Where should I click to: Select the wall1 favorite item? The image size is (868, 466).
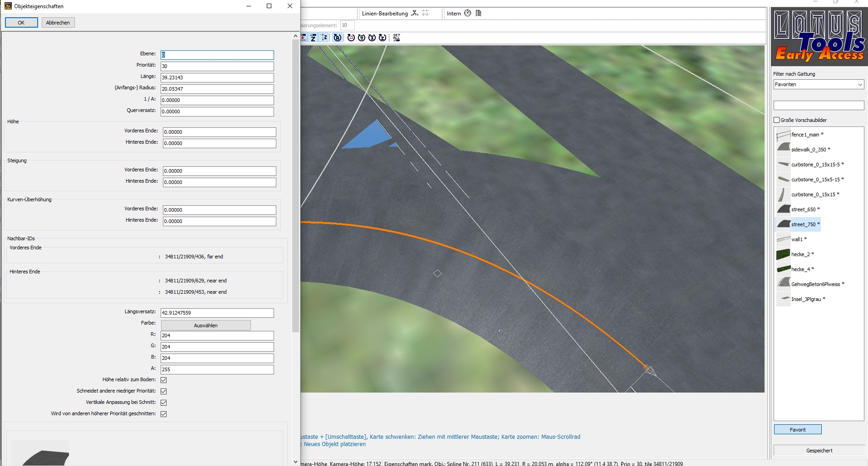click(792, 239)
